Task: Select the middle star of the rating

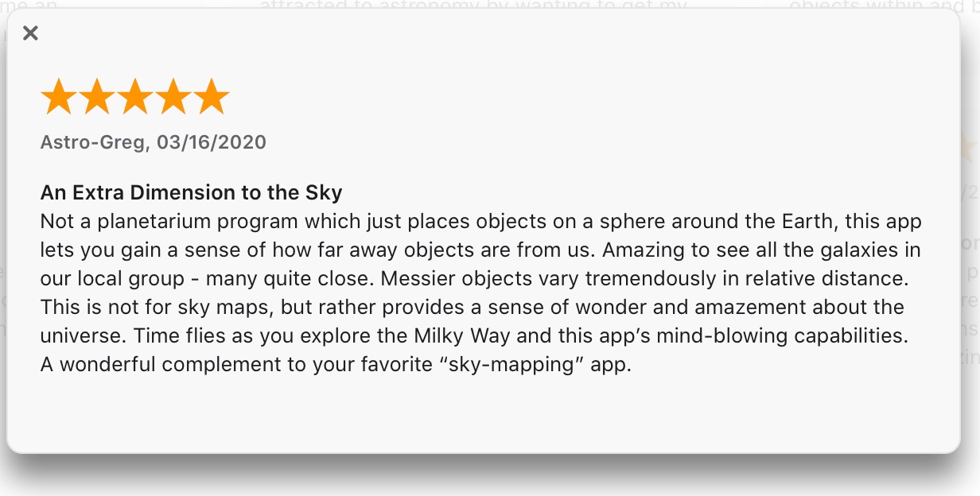Action: tap(135, 95)
